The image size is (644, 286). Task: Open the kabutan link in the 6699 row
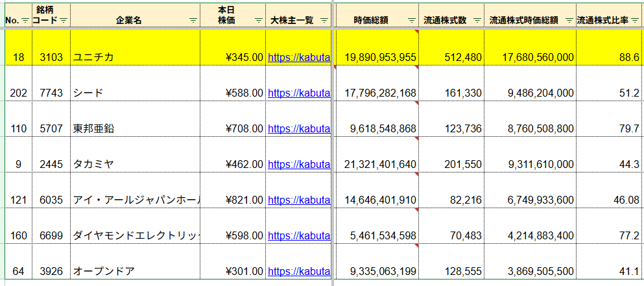click(299, 236)
